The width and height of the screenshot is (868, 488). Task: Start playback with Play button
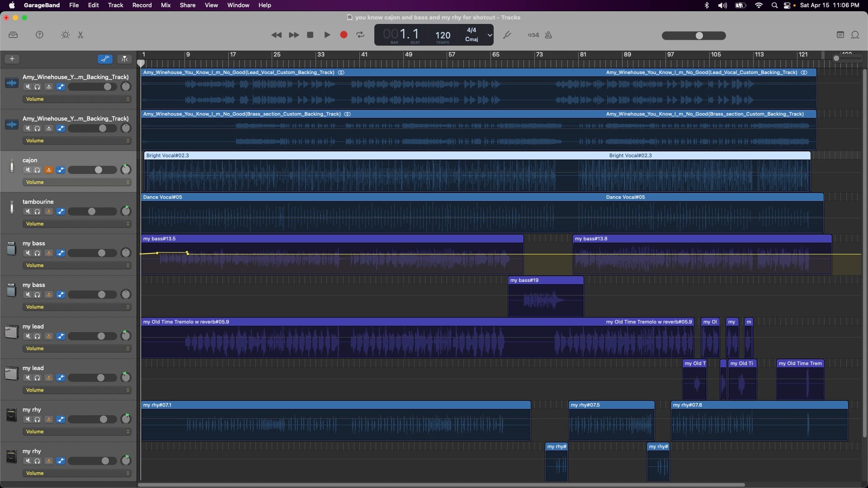327,35
